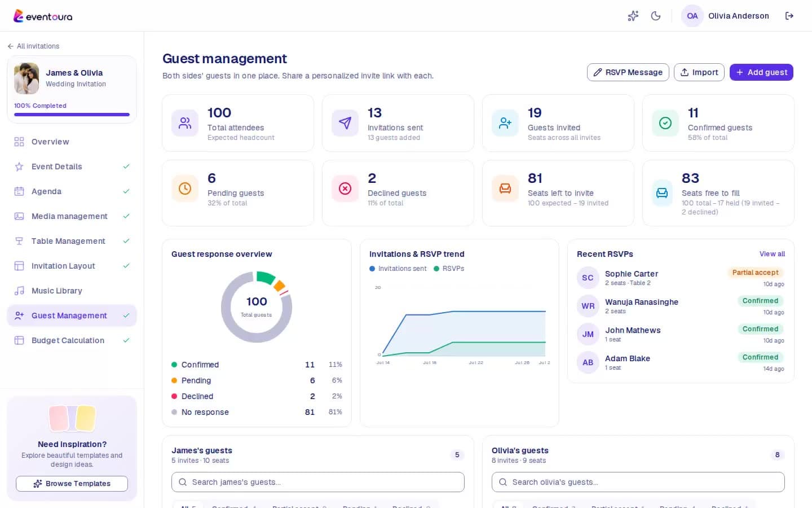Click the Declined guests X-circle icon
Screen dimensions: 812x508
(x=345, y=189)
